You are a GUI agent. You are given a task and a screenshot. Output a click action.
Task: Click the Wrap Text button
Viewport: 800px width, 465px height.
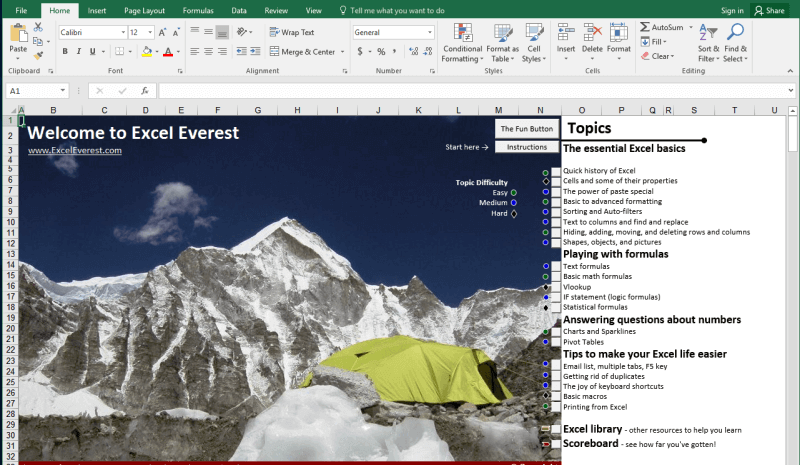pyautogui.click(x=292, y=32)
